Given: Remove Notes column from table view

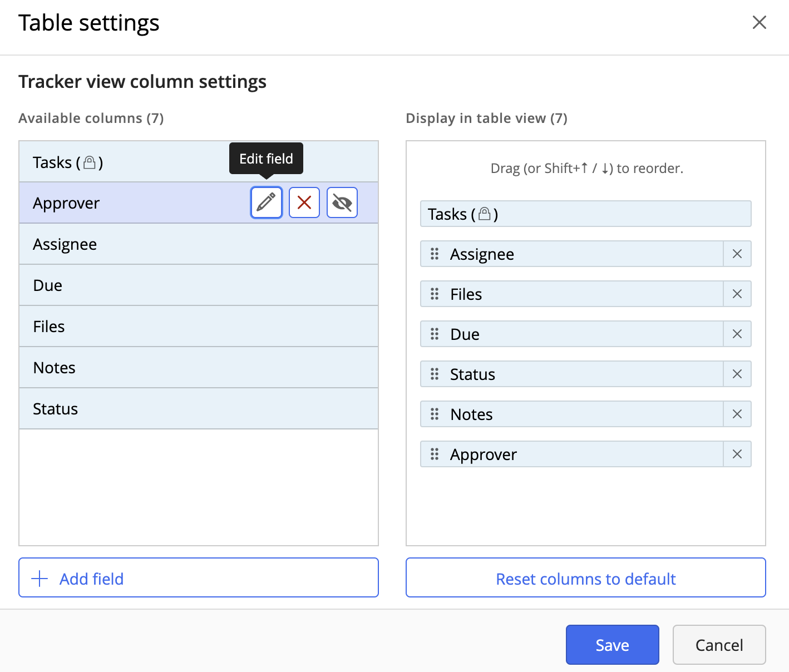Looking at the screenshot, I should click(x=737, y=414).
